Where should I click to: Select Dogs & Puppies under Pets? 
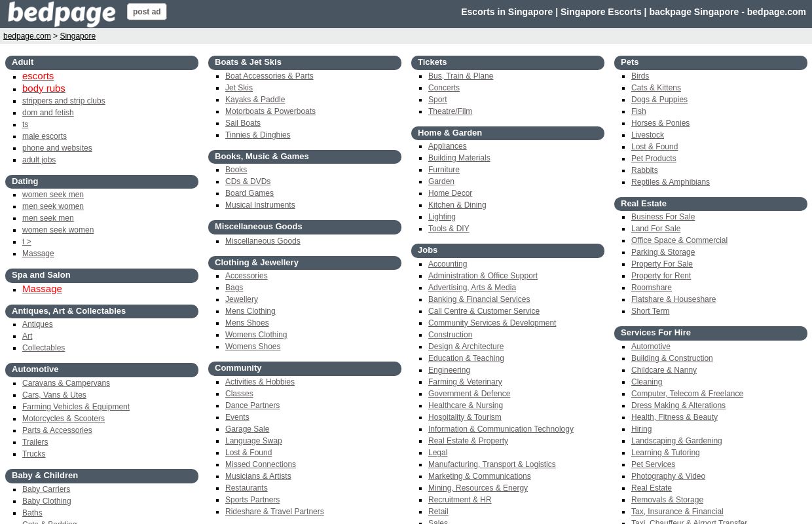point(659,100)
